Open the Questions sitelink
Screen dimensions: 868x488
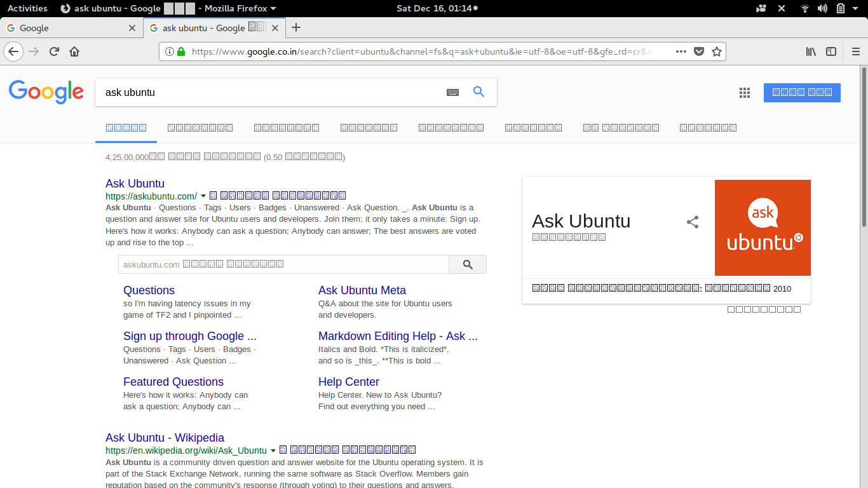[149, 290]
